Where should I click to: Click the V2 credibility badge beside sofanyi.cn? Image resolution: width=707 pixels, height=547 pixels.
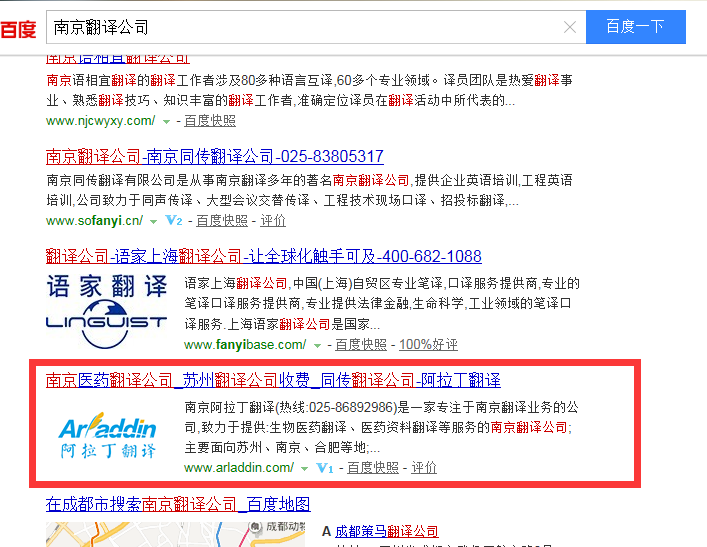coord(174,220)
